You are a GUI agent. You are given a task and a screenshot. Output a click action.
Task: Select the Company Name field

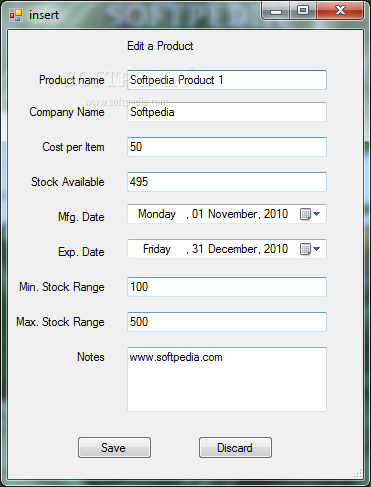coord(227,112)
